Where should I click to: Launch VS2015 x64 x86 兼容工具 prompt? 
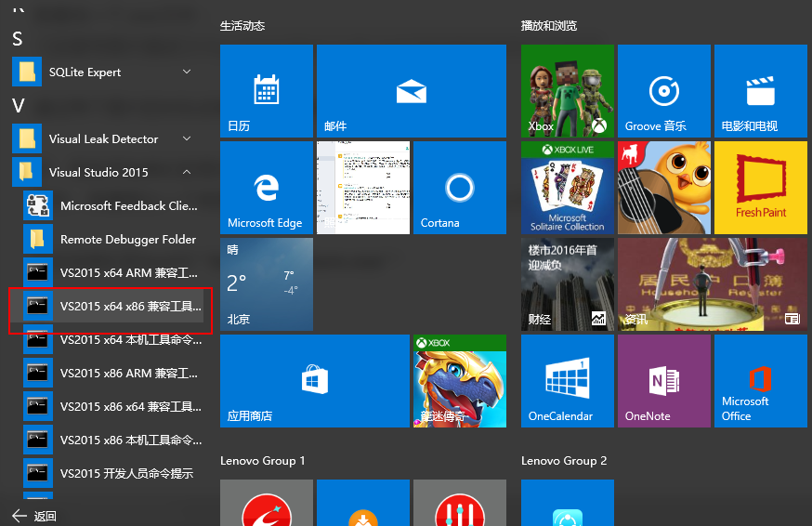(x=113, y=306)
